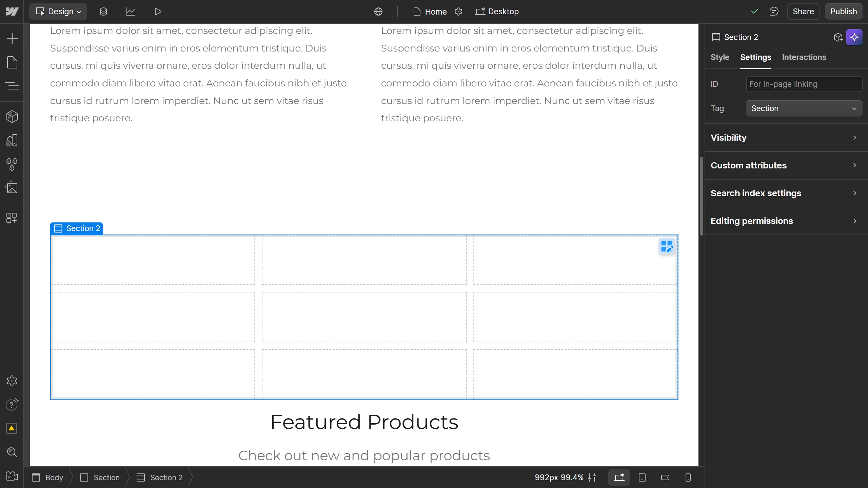
Task: Open the Pages panel
Action: coord(12,62)
